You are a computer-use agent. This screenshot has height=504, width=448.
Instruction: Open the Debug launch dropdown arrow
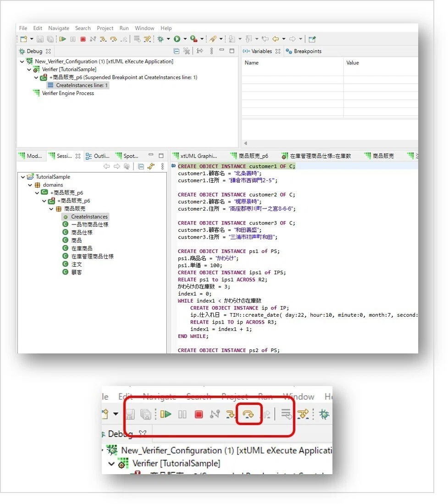point(168,39)
